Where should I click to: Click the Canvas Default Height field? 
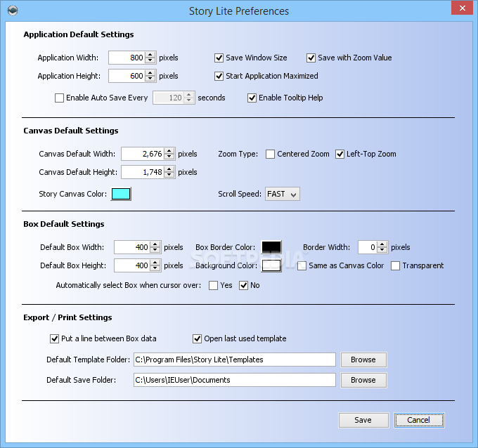tap(143, 172)
